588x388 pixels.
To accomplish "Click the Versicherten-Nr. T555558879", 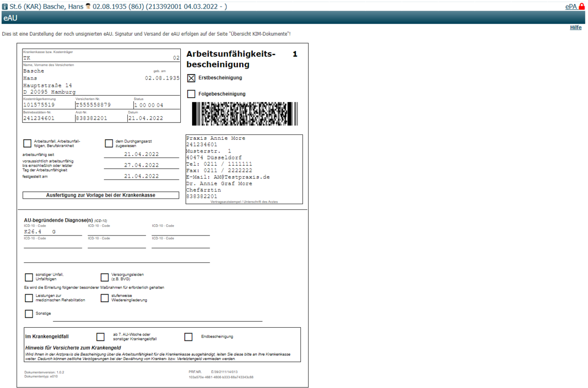I will pos(93,105).
